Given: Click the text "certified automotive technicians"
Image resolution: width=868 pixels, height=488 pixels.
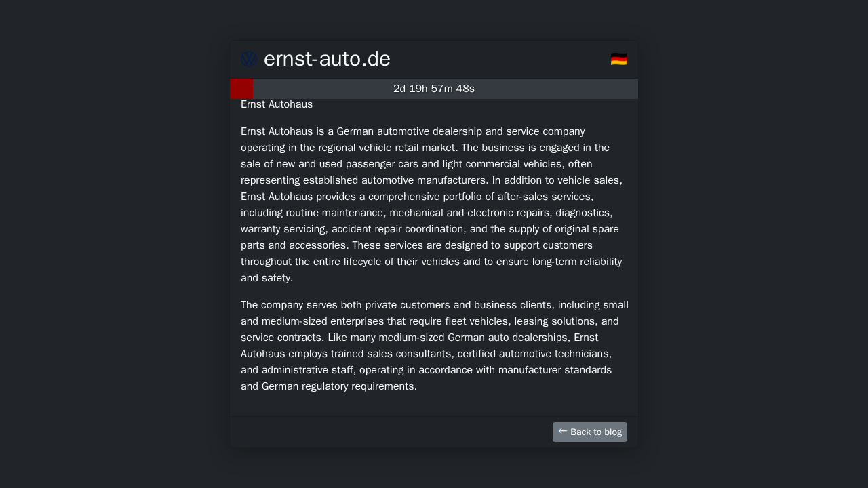Looking at the screenshot, I should [x=534, y=354].
